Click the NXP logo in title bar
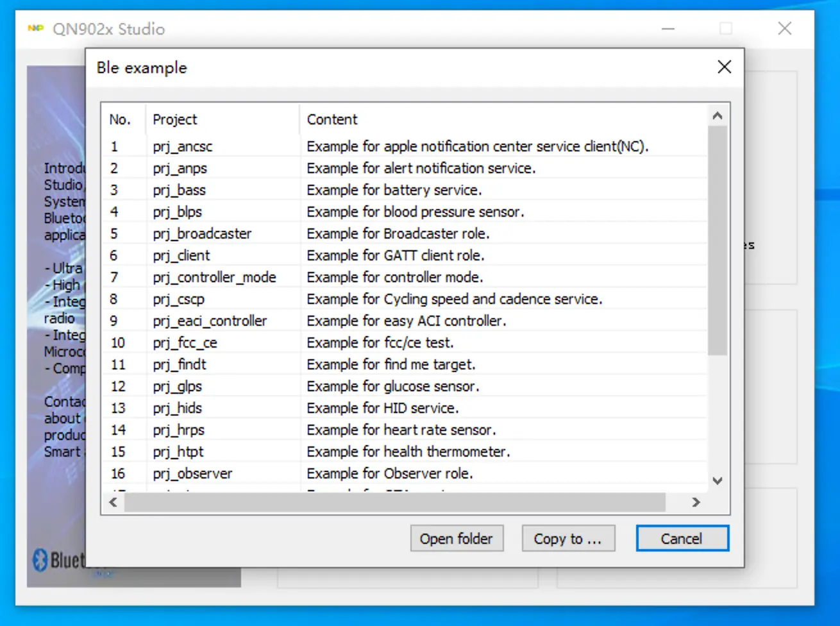This screenshot has height=626, width=840. point(36,28)
